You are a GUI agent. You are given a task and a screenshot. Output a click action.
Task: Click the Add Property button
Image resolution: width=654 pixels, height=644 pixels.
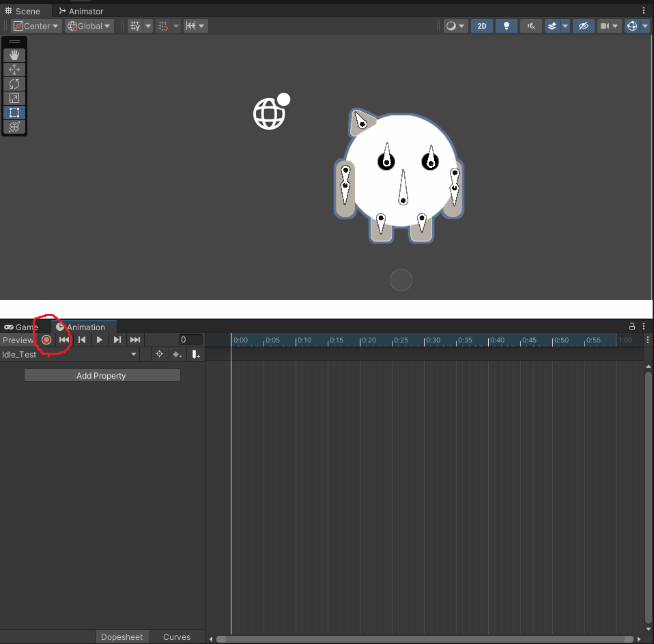(x=101, y=375)
